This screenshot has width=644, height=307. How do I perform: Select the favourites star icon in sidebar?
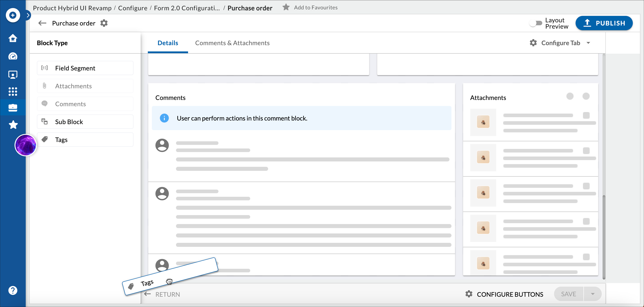(x=13, y=125)
